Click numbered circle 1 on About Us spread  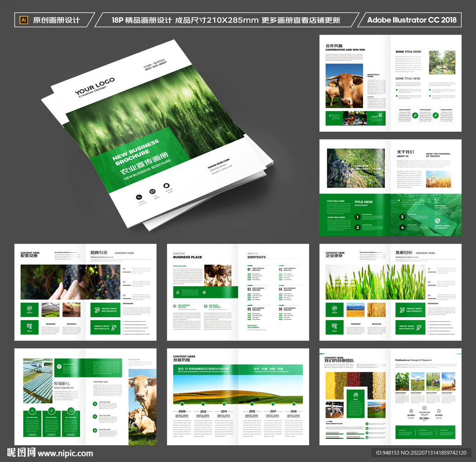coord(357,217)
